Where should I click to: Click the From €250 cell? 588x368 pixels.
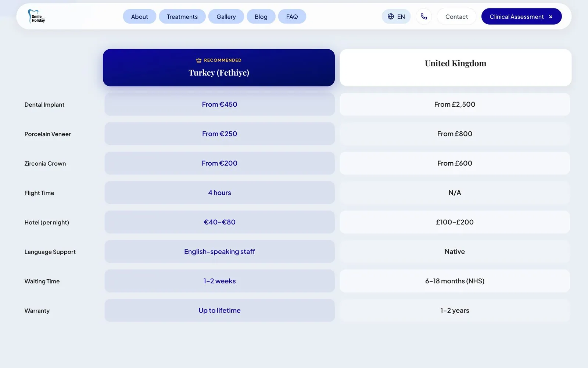point(220,134)
